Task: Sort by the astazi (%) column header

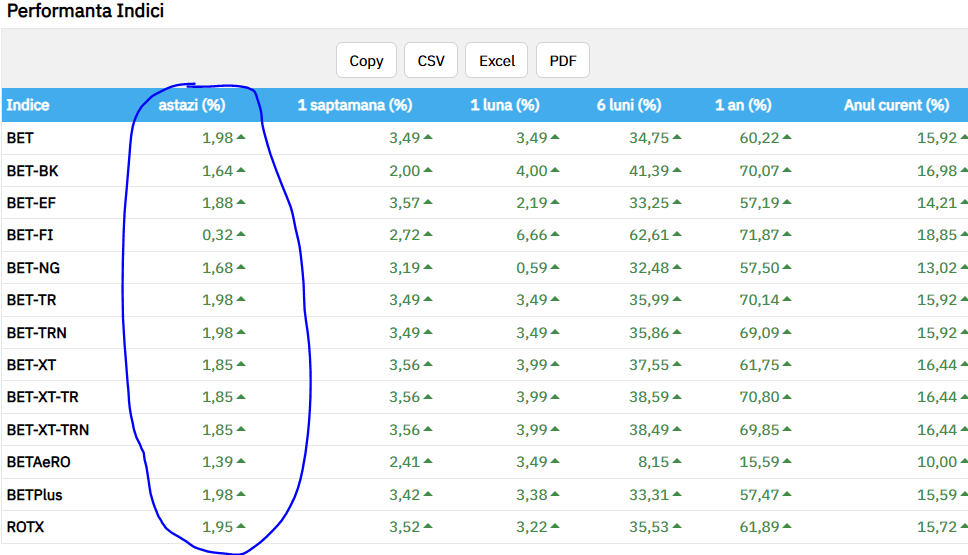Action: [x=192, y=105]
